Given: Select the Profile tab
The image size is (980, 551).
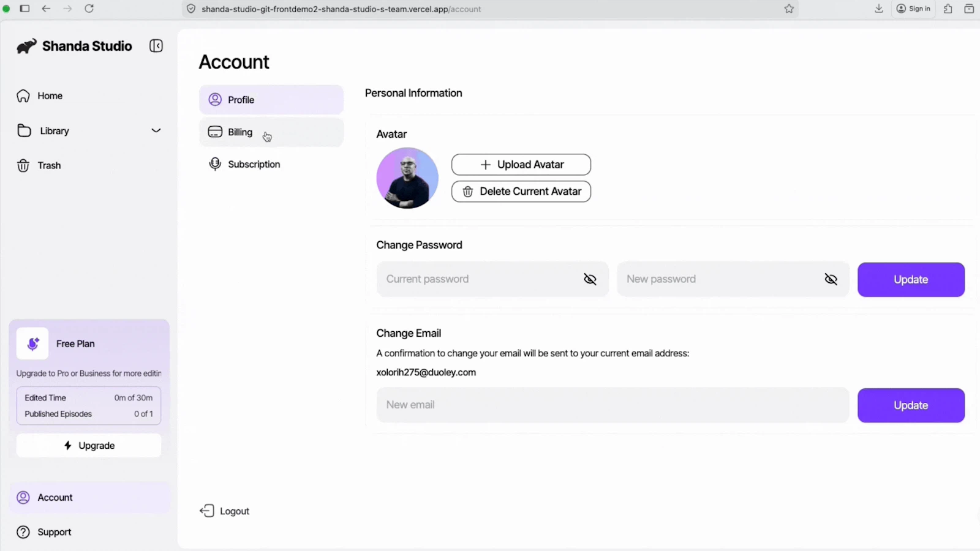Looking at the screenshot, I should click(241, 99).
